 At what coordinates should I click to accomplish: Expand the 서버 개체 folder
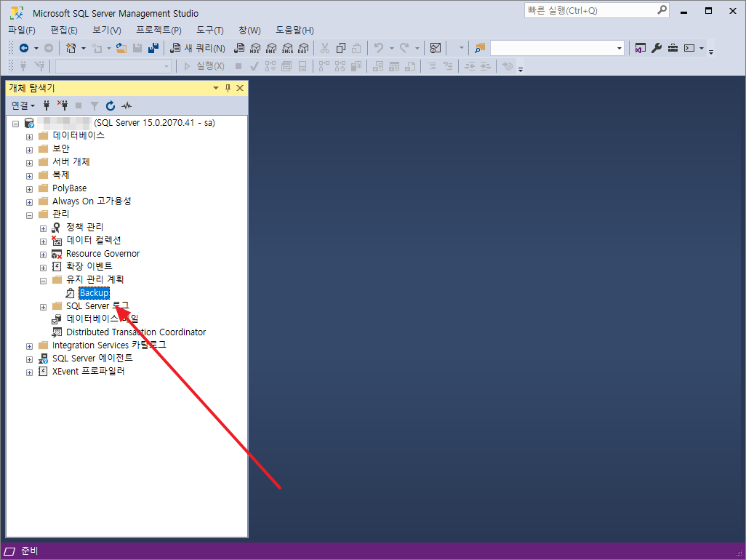[30, 163]
